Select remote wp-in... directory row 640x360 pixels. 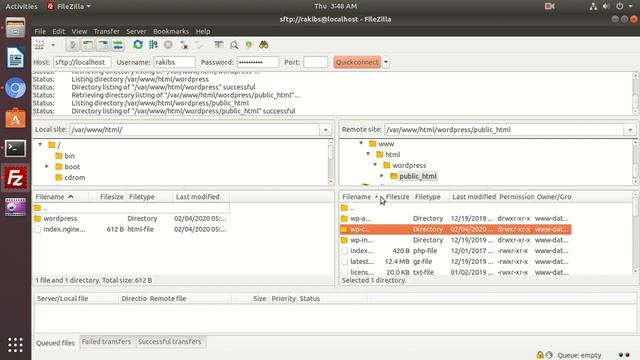[455, 240]
